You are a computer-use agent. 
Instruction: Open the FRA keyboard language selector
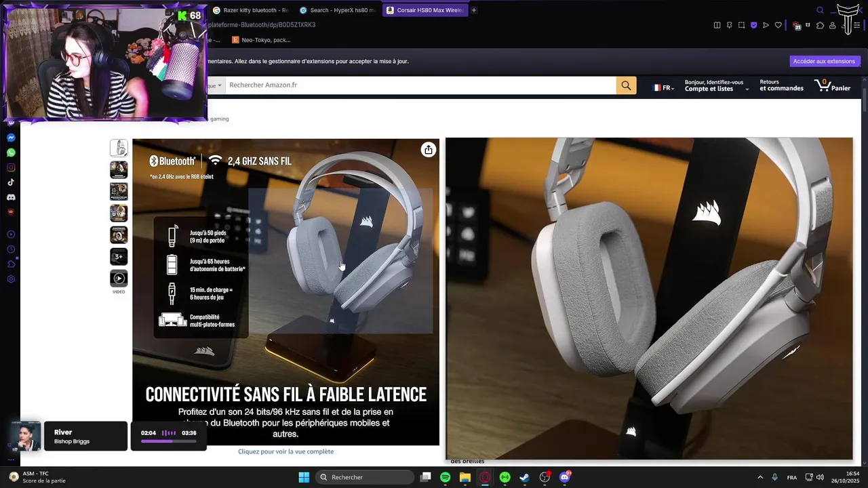pyautogui.click(x=792, y=477)
